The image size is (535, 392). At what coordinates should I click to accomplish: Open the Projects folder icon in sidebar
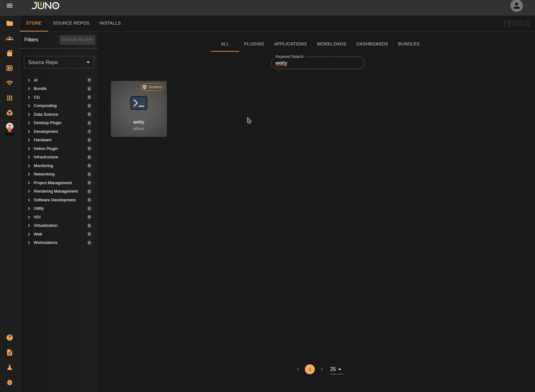point(10,23)
